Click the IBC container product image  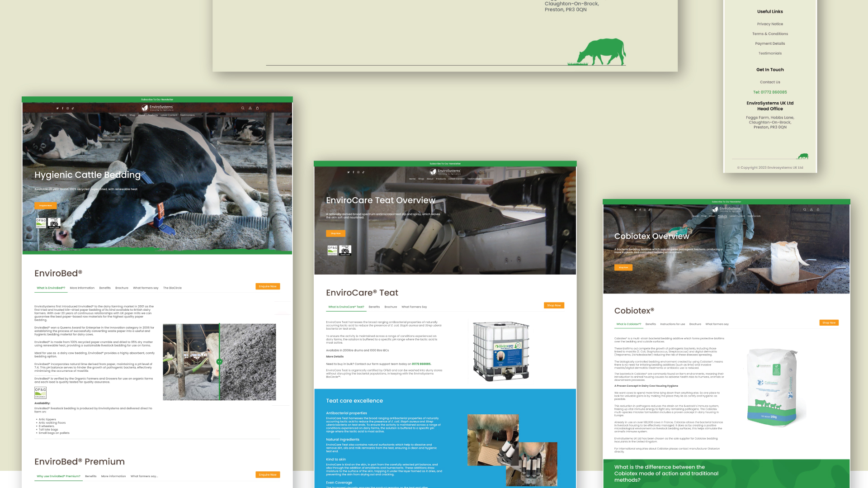[501, 351]
